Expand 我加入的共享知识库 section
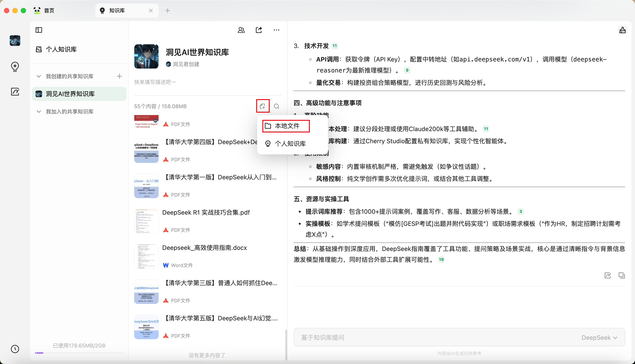This screenshot has height=364, width=635. [39, 111]
